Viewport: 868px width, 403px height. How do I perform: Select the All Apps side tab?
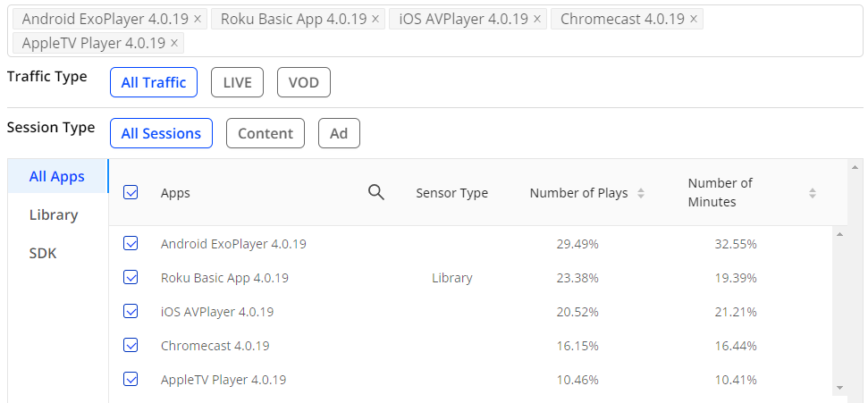[x=58, y=177]
